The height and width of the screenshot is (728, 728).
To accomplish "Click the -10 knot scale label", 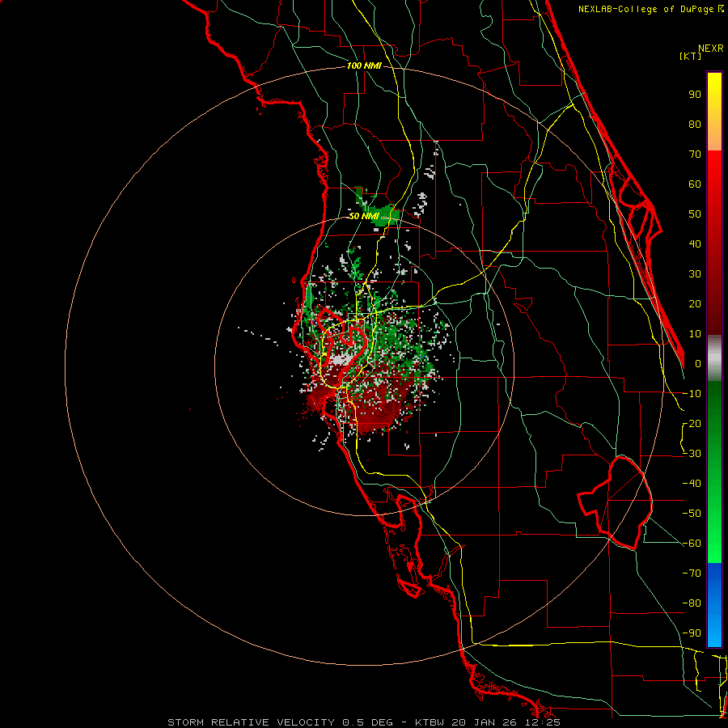I will point(692,394).
